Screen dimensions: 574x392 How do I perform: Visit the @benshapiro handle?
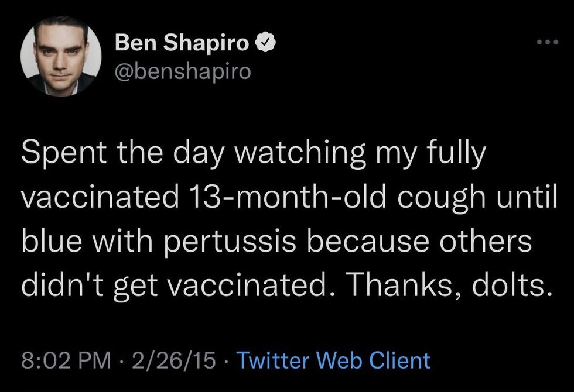(183, 71)
